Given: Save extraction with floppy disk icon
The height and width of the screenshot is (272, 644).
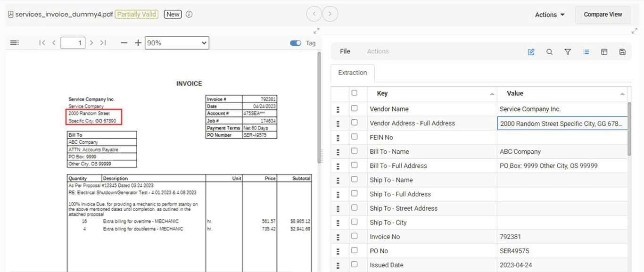Looking at the screenshot, I should click(x=622, y=52).
